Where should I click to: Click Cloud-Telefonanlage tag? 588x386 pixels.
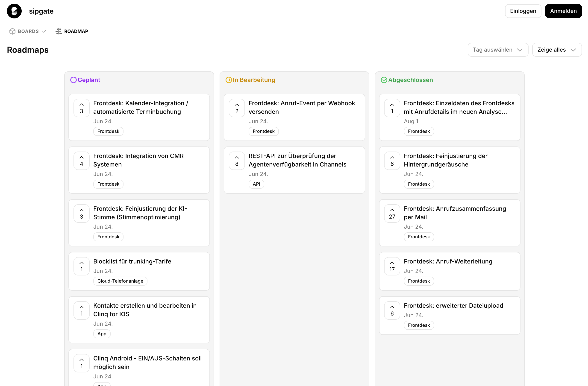pyautogui.click(x=120, y=281)
